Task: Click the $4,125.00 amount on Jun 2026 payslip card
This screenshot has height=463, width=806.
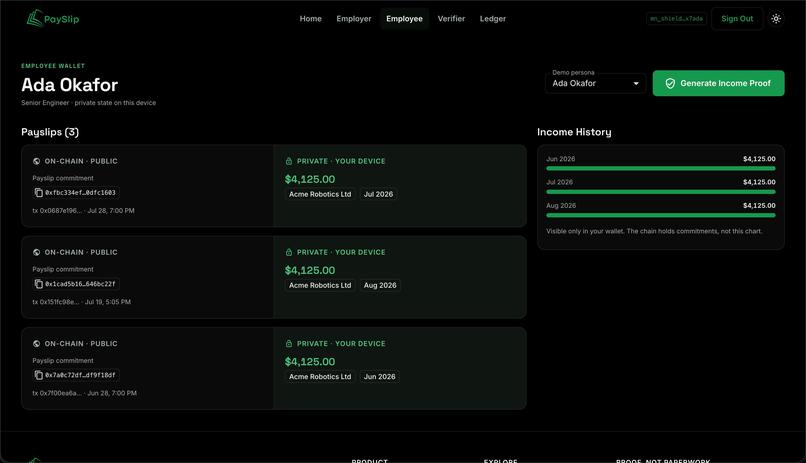Action: (x=310, y=362)
